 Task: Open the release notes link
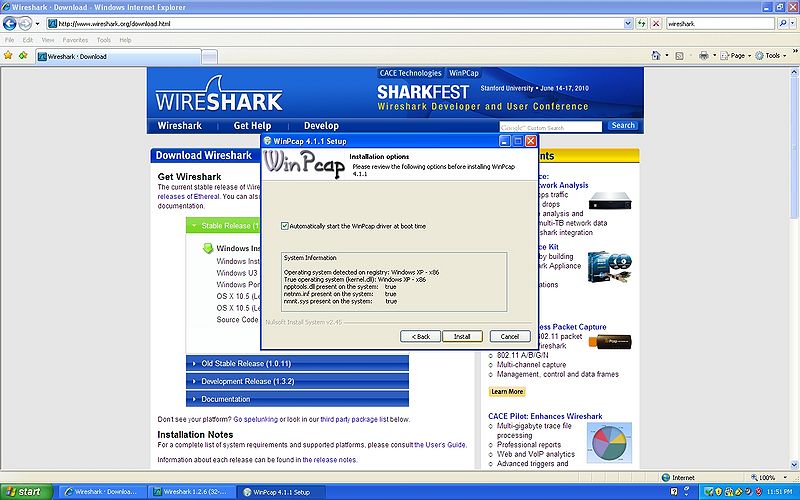click(329, 460)
